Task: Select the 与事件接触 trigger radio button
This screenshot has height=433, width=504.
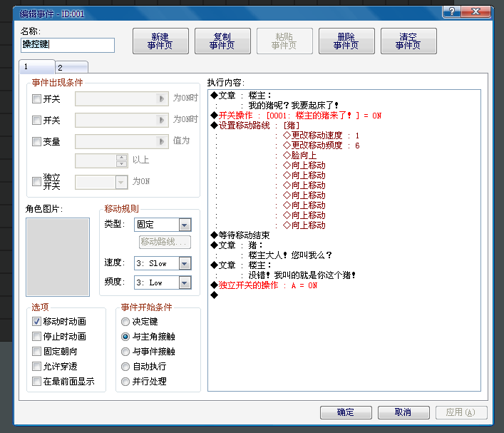Action: click(x=125, y=351)
